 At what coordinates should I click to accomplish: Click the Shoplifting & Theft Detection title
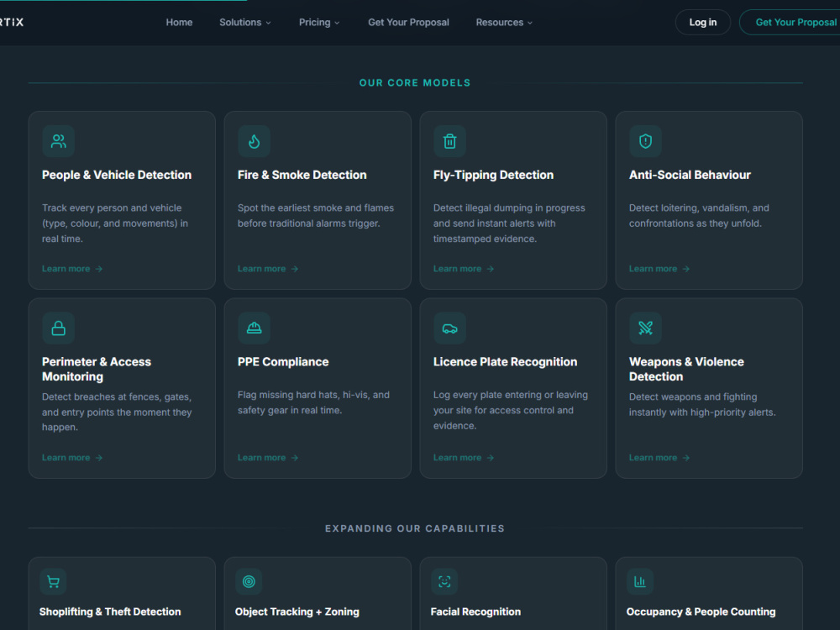tap(110, 612)
